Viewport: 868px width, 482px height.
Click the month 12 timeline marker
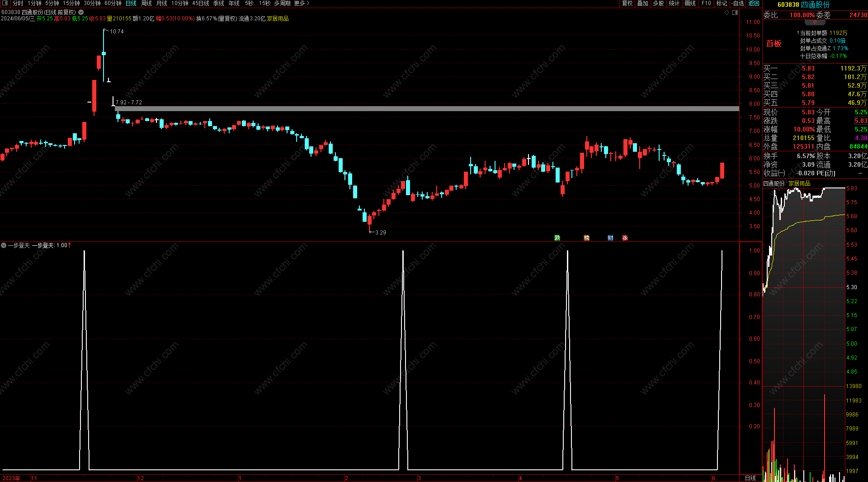pyautogui.click(x=141, y=478)
